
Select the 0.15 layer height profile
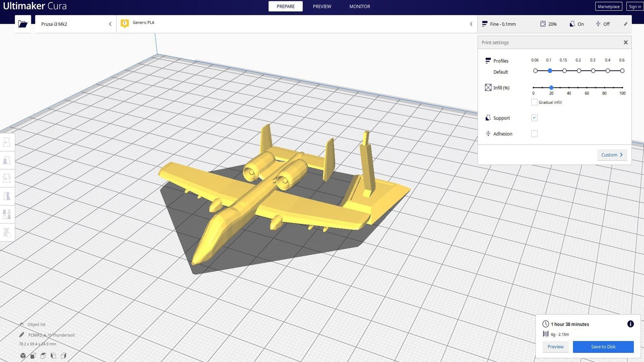(x=565, y=71)
